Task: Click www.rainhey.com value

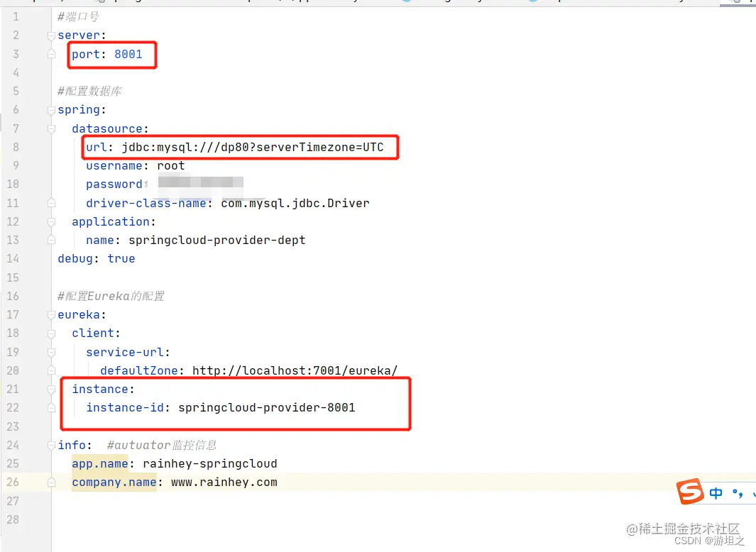Action: (224, 482)
